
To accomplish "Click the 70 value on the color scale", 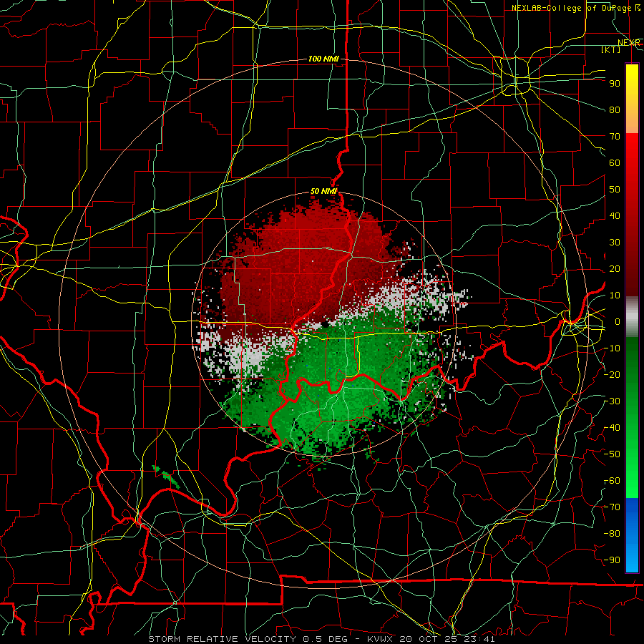I will click(x=615, y=137).
